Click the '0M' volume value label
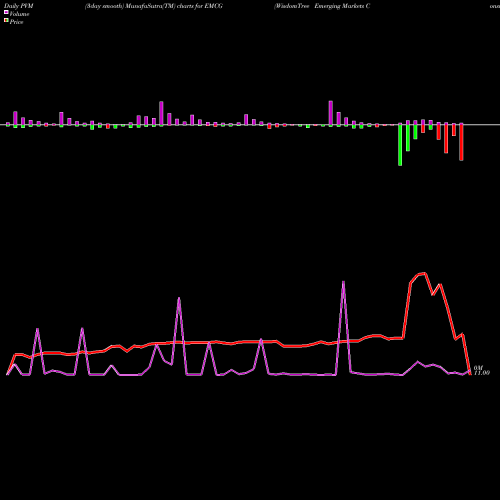500x500 pixels. point(478,368)
